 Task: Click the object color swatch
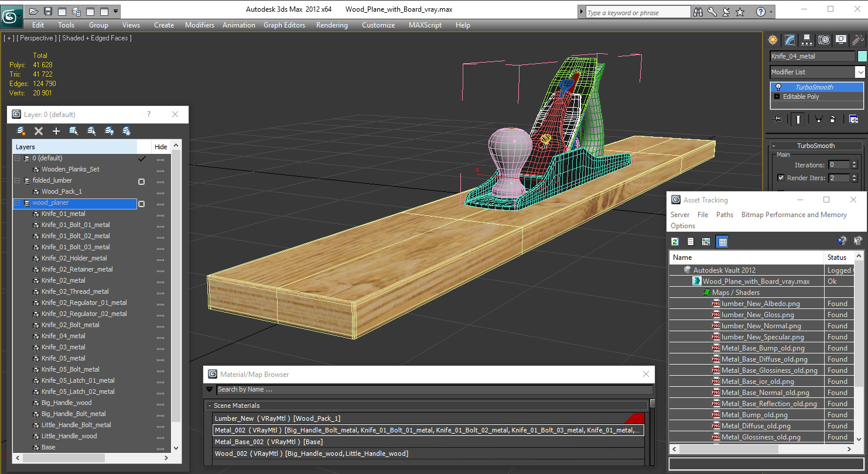pyautogui.click(x=862, y=56)
